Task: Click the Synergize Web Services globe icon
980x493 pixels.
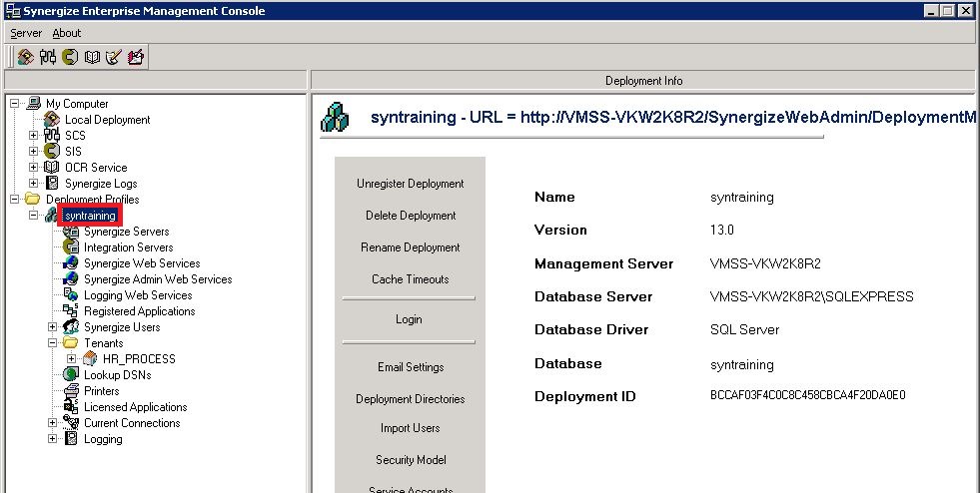Action: tap(71, 262)
